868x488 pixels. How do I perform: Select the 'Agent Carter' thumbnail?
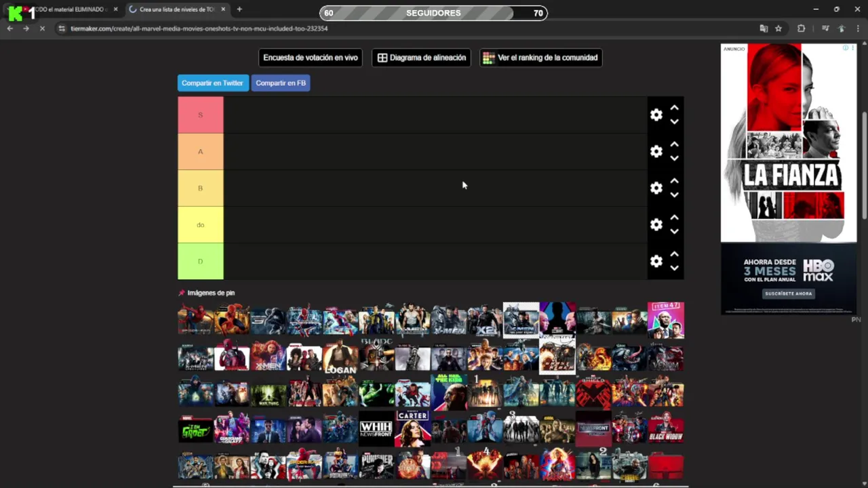[412, 430]
